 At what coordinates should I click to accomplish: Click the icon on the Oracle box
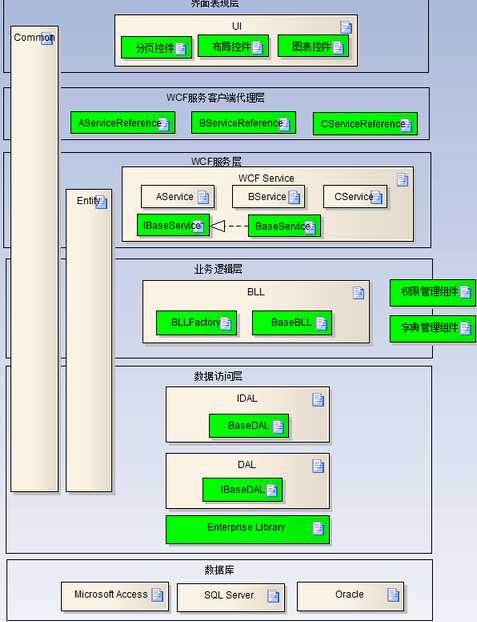click(x=393, y=595)
